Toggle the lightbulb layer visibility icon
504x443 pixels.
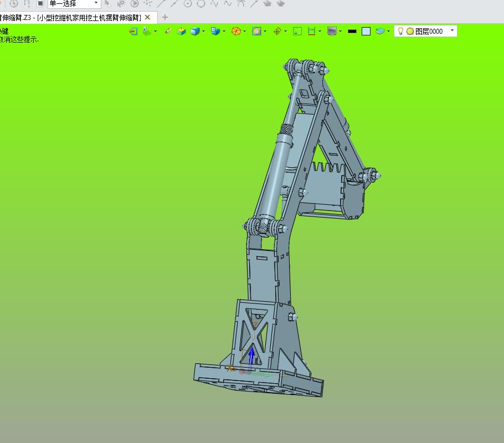click(400, 31)
